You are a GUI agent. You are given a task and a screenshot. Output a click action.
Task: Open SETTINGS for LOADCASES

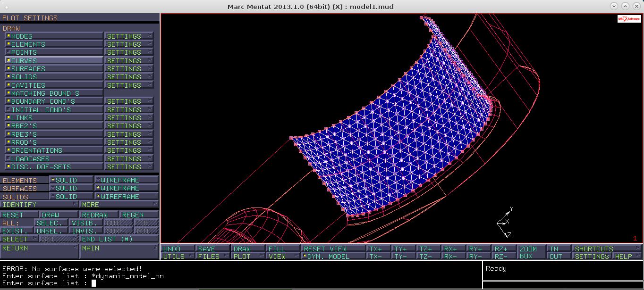[129, 159]
